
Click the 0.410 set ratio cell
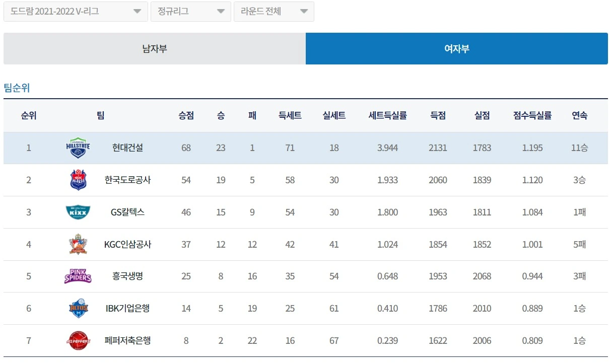click(388, 308)
